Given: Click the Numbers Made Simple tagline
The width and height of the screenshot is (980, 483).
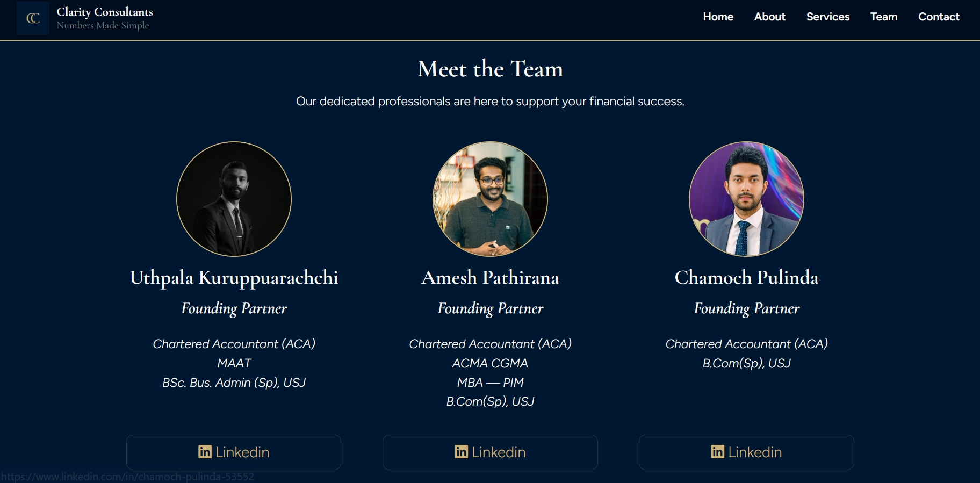Looking at the screenshot, I should [104, 25].
